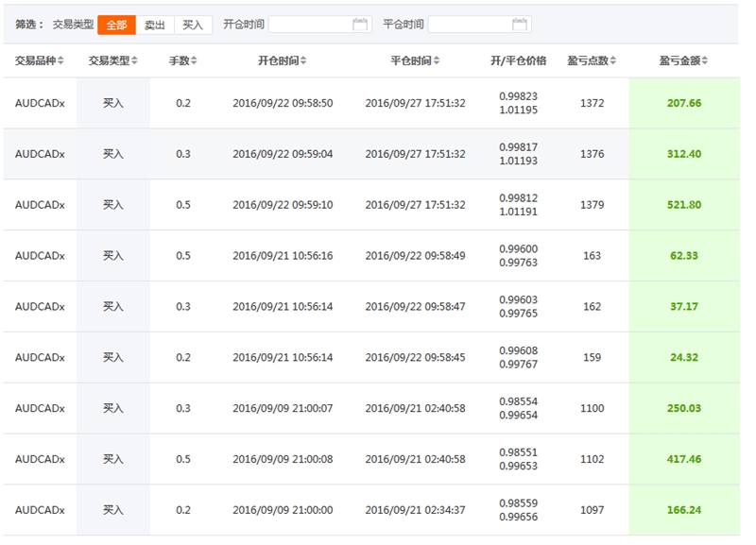This screenshot has width=756, height=545.
Task: Select profit amount 207.66
Action: (684, 103)
